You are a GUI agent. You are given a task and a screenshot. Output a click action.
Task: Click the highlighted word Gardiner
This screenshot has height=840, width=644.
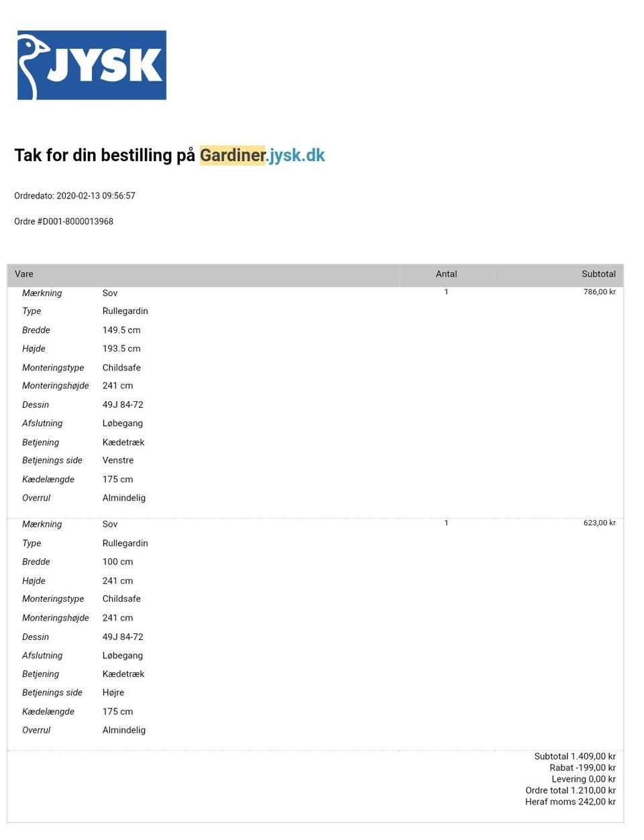[x=233, y=156]
